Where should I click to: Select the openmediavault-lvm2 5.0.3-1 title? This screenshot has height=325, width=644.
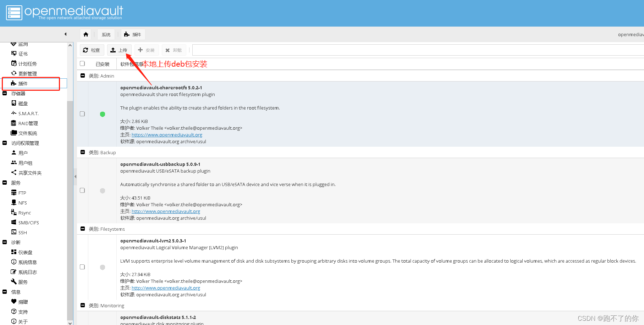tap(153, 241)
